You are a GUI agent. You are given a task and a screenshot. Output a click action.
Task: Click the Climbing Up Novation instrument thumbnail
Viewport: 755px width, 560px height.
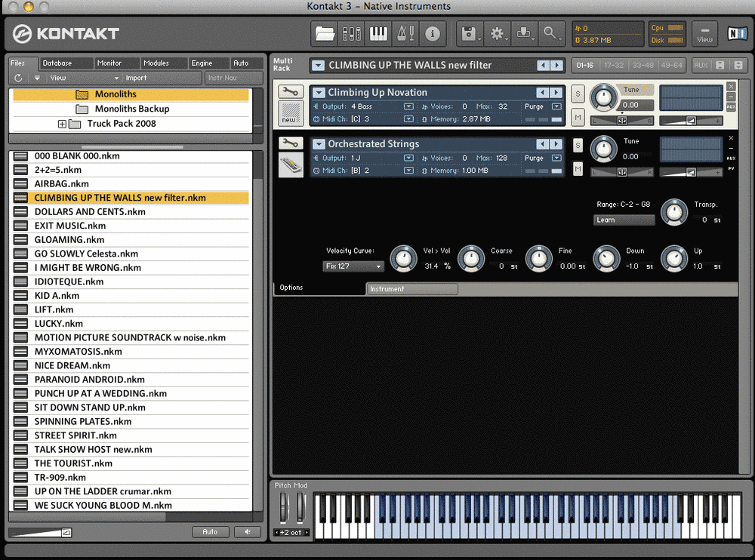(291, 113)
